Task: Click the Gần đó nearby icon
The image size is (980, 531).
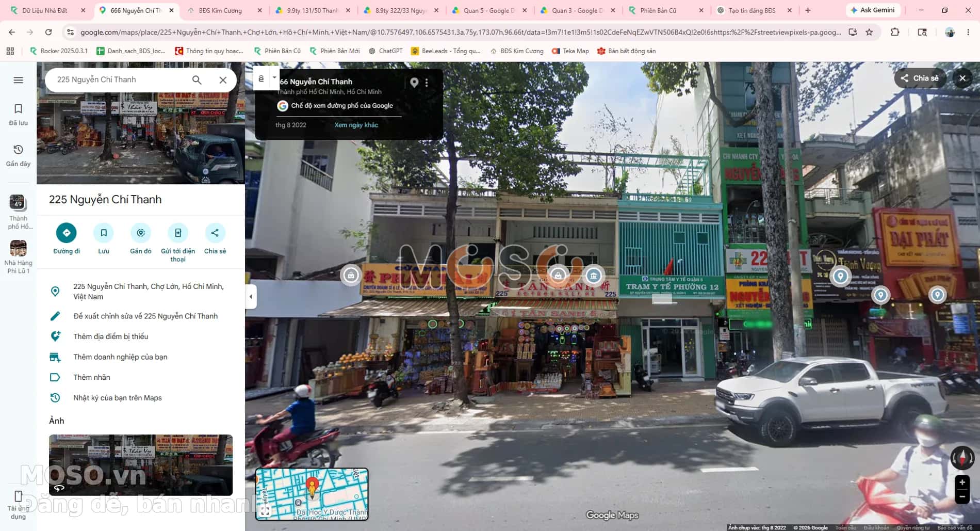Action: coord(141,233)
